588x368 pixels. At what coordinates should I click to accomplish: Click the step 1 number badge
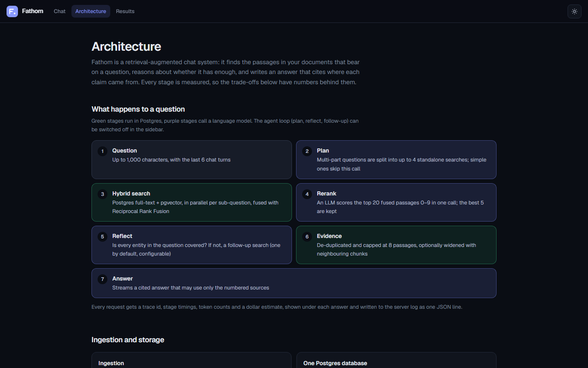pos(102,151)
